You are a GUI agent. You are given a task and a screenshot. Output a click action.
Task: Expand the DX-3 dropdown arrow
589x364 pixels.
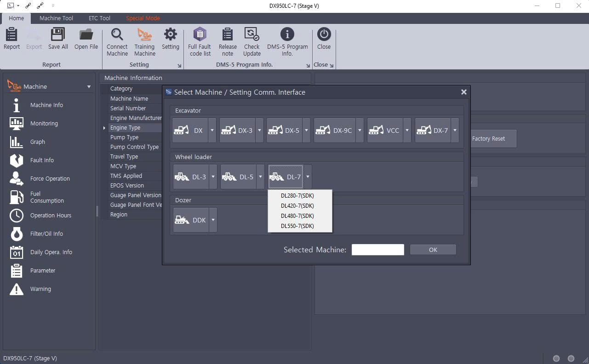pyautogui.click(x=259, y=131)
